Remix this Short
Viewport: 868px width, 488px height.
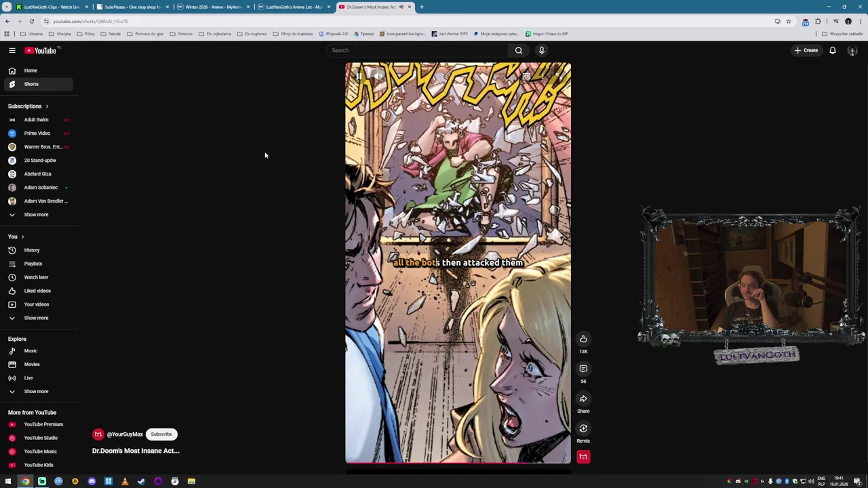pyautogui.click(x=583, y=428)
